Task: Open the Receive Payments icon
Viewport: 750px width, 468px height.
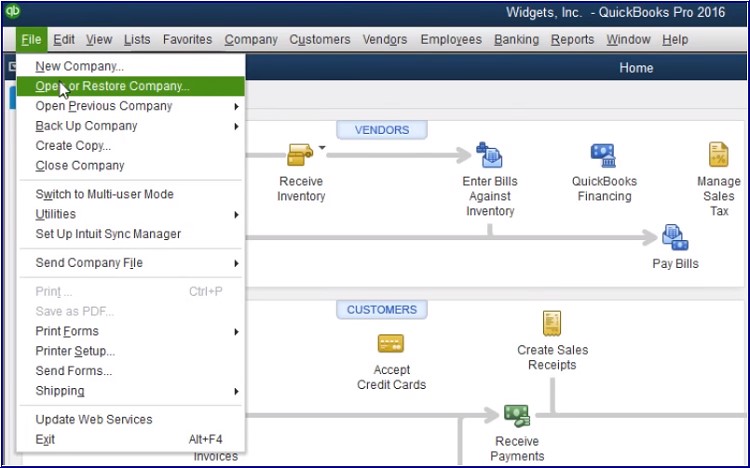Action: click(x=516, y=415)
